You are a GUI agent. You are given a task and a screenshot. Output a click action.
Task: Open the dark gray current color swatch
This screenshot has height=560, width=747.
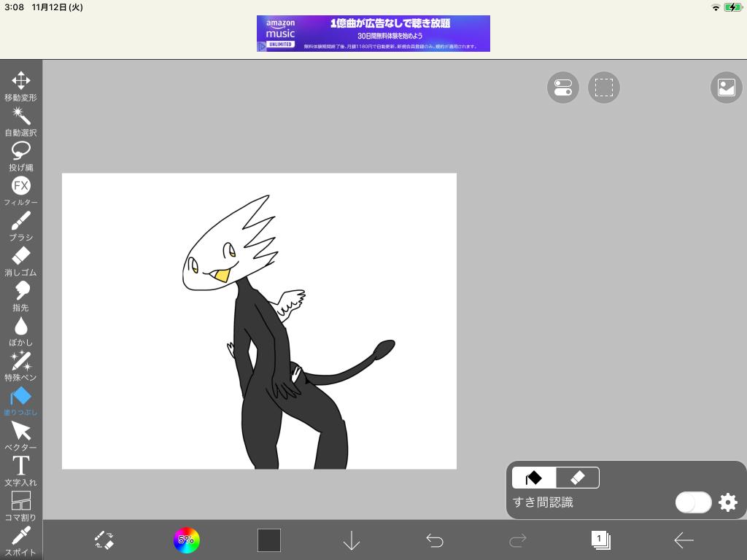click(269, 540)
